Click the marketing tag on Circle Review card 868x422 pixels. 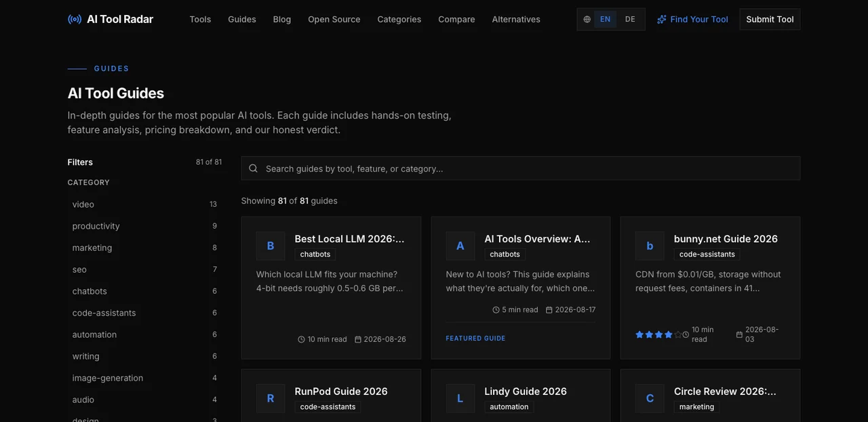pyautogui.click(x=697, y=407)
